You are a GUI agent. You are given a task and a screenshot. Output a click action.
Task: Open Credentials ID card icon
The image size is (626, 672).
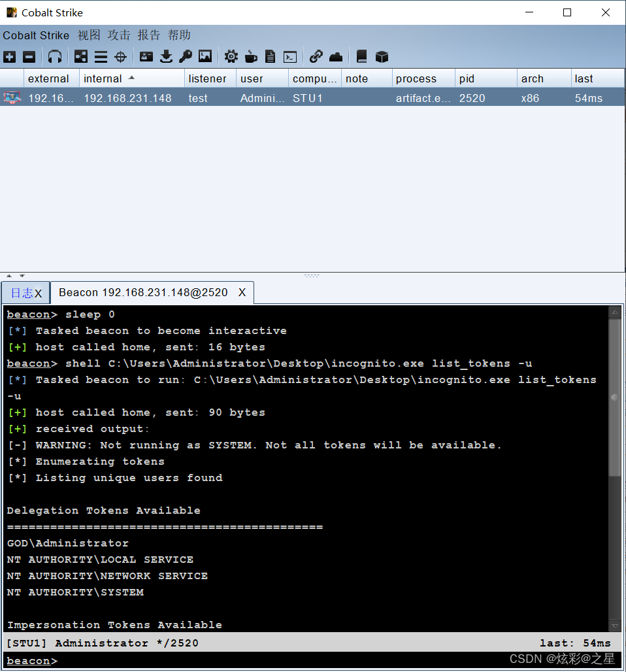point(146,57)
